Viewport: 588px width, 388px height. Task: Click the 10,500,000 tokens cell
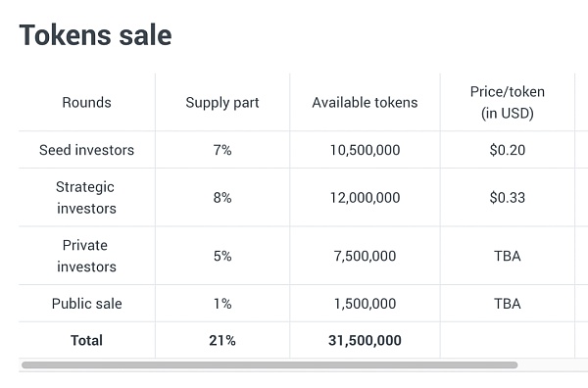pos(365,150)
